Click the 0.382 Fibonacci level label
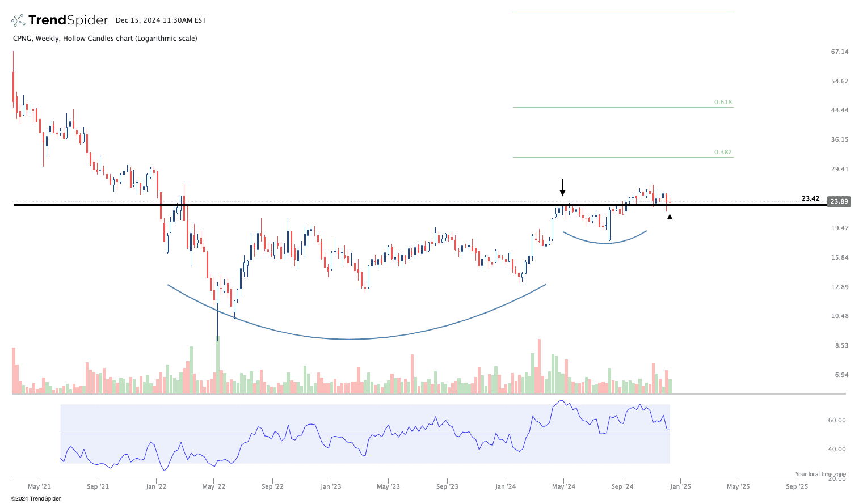The height and width of the screenshot is (504, 863). pos(723,153)
